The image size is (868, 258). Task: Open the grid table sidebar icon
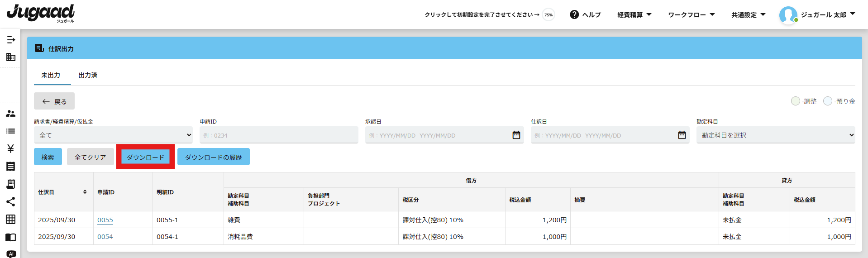pyautogui.click(x=11, y=219)
